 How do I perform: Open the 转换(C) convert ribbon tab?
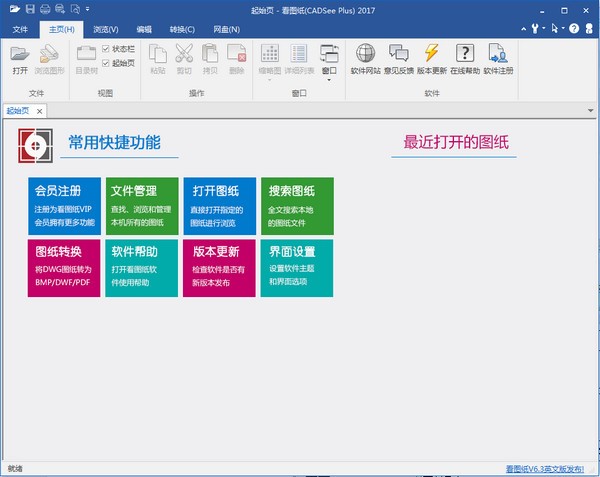[182, 30]
